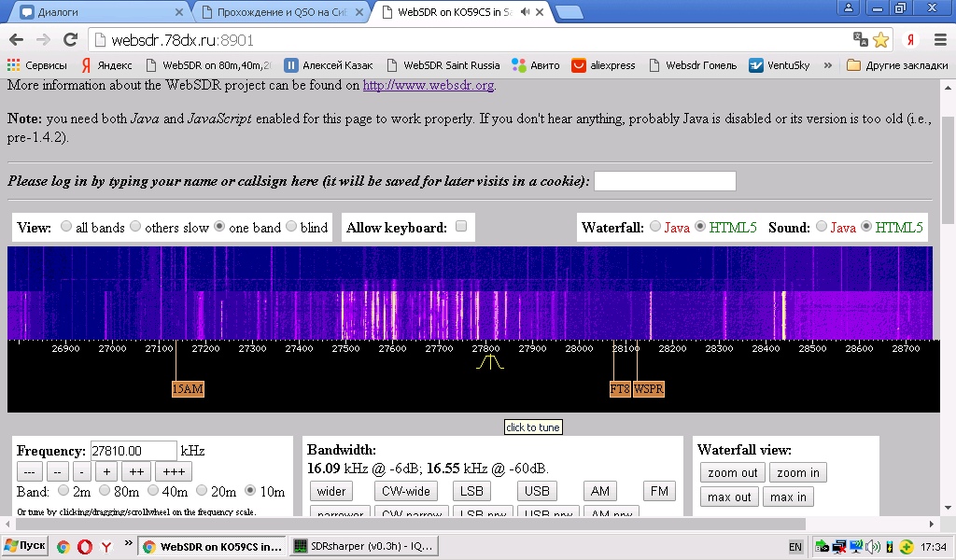Click the max in button
Screen dimensions: 956x560
pos(788,497)
